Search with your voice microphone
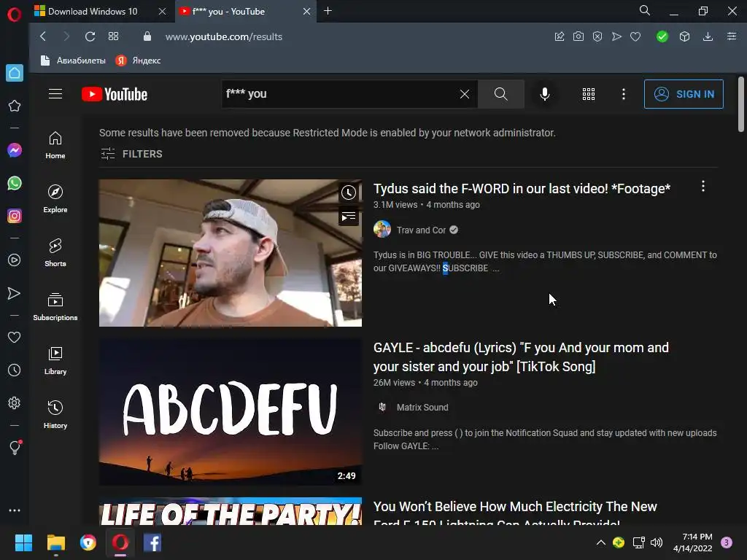 click(x=545, y=94)
